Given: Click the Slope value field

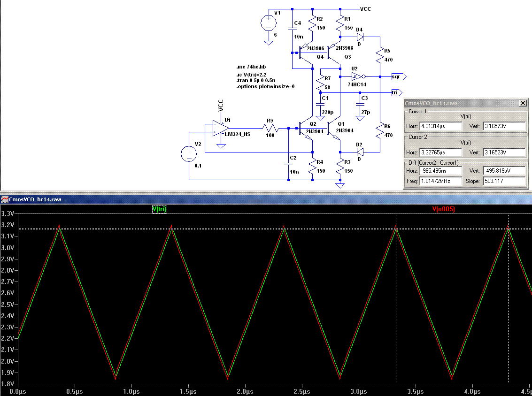Looking at the screenshot, I should click(504, 181).
